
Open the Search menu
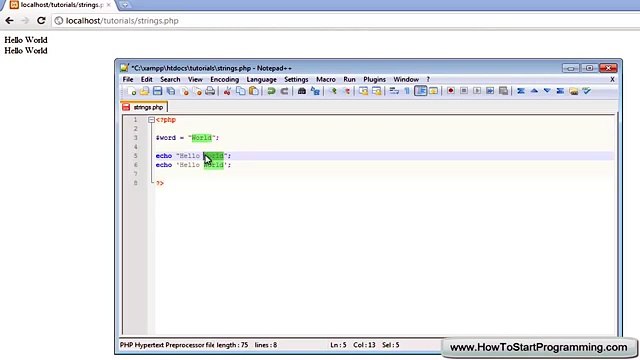point(170,80)
